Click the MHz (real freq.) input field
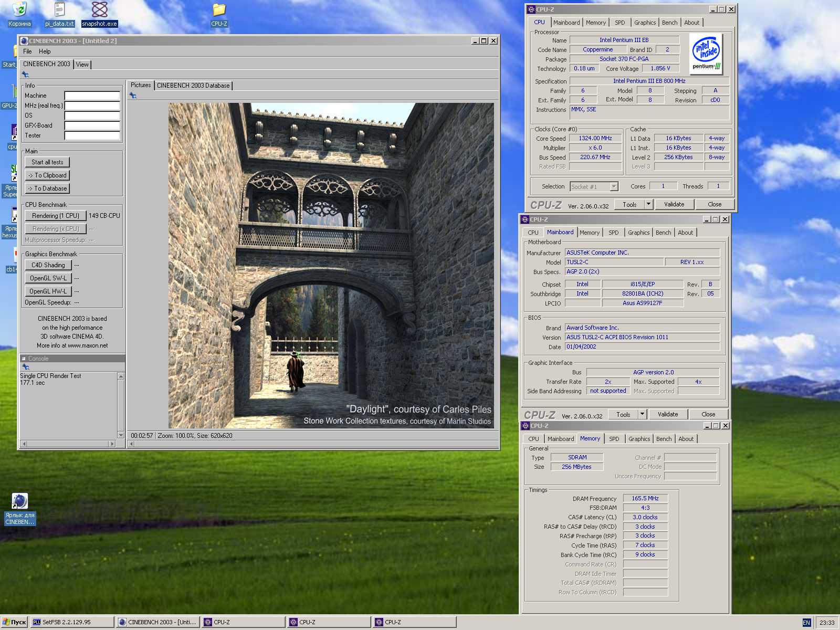This screenshot has width=840, height=630. [x=92, y=106]
